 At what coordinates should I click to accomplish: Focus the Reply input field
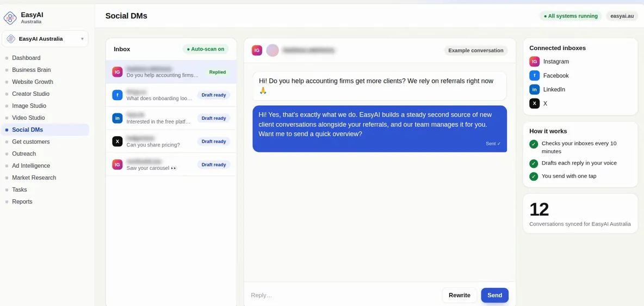coord(344,295)
